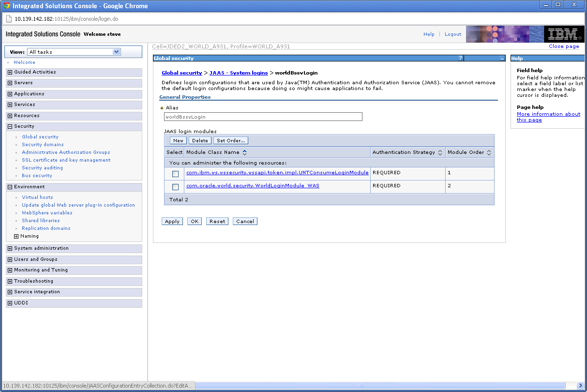Open Bus security link

coord(37,176)
